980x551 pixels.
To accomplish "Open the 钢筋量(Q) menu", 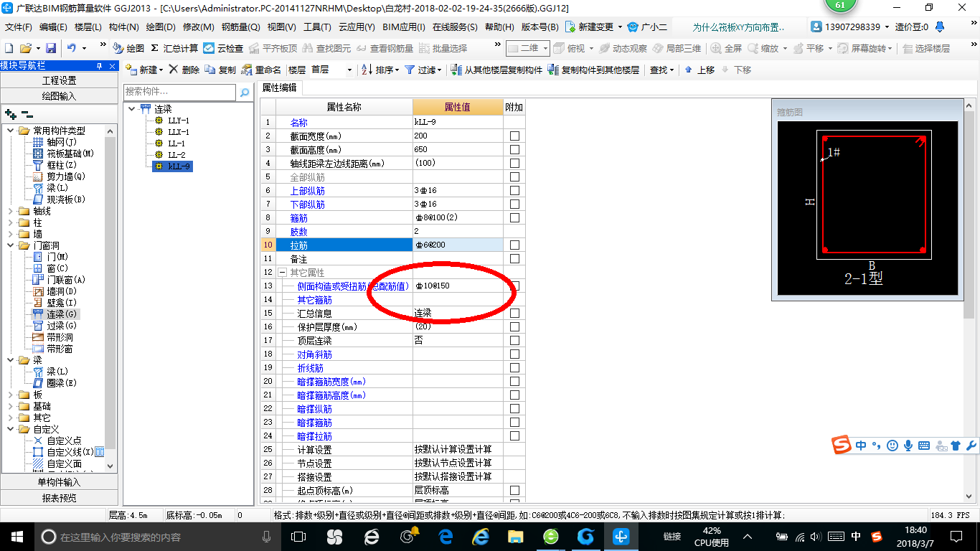I will tap(240, 27).
